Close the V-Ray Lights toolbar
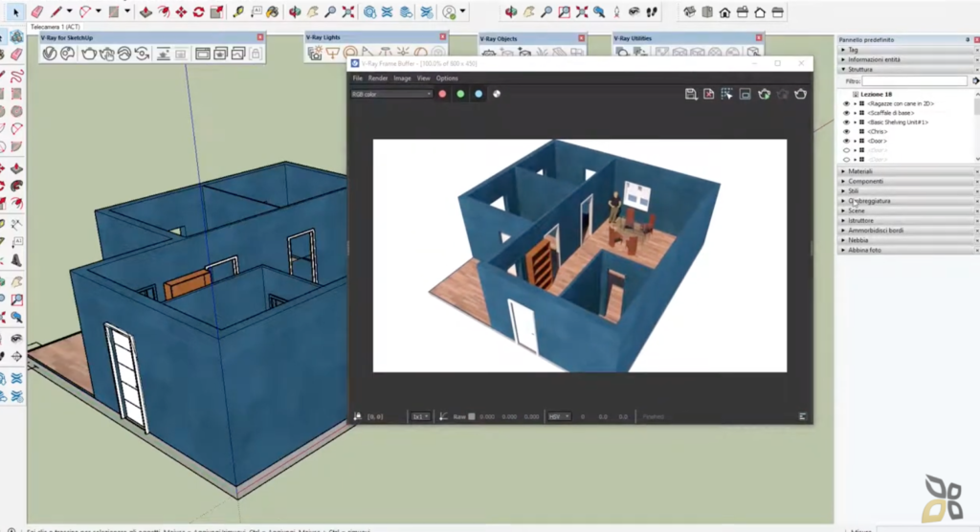Image resolution: width=980 pixels, height=532 pixels. point(442,37)
